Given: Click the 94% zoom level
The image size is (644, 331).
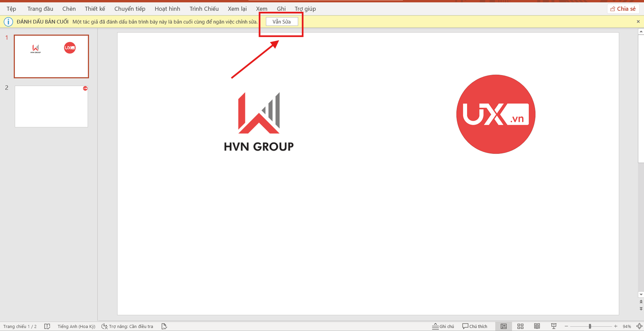Looking at the screenshot, I should [x=627, y=326].
